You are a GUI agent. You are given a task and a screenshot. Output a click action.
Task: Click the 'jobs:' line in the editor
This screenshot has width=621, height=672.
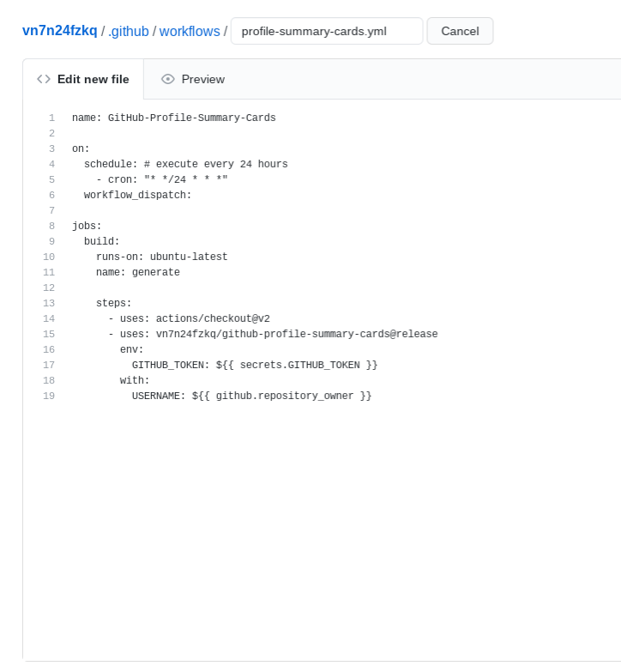pyautogui.click(x=87, y=226)
